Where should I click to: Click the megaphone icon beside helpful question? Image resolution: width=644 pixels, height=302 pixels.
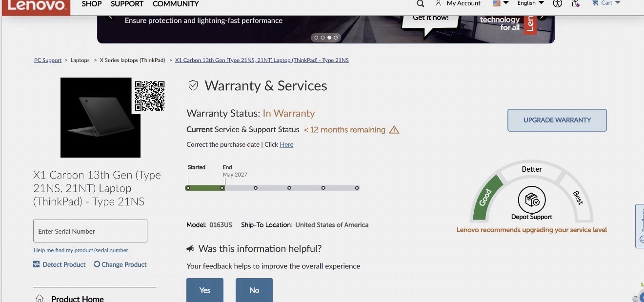pos(190,249)
